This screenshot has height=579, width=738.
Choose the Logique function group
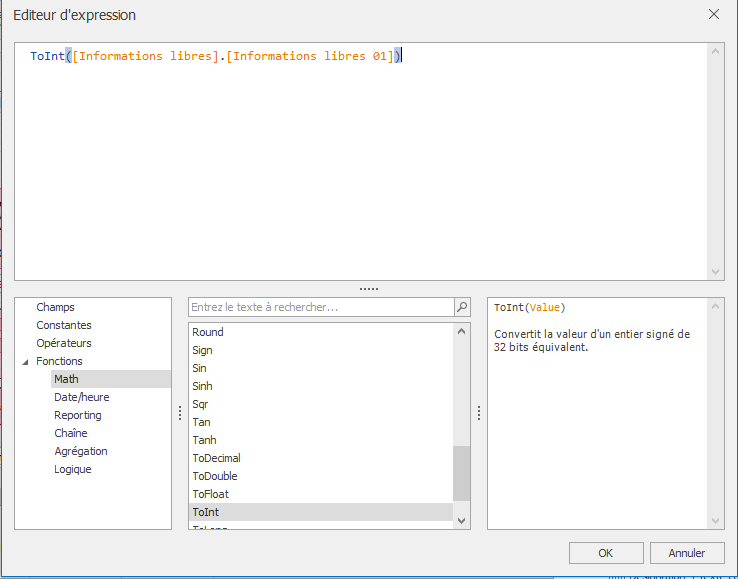[72, 469]
